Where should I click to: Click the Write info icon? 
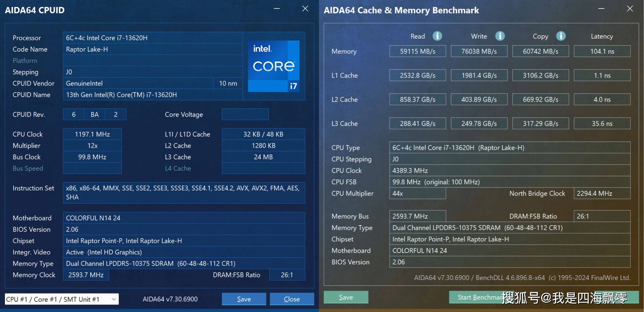[x=500, y=36]
